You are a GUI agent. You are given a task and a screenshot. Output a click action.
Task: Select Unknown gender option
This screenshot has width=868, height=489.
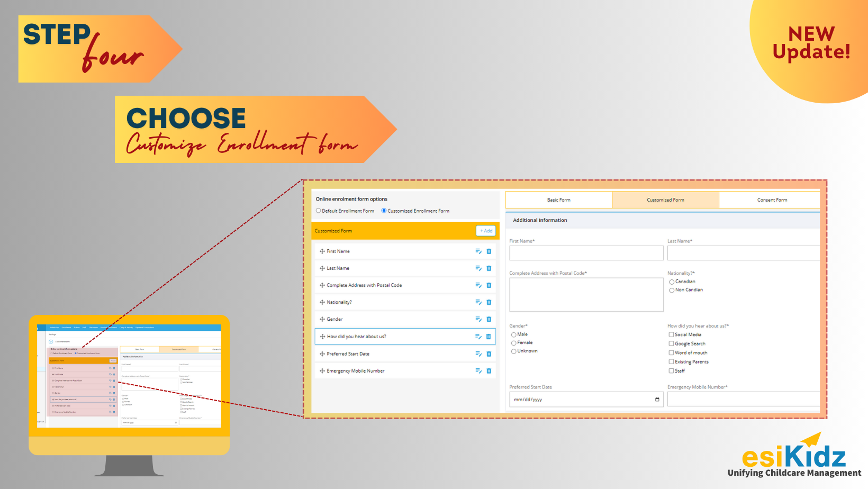pos(513,351)
